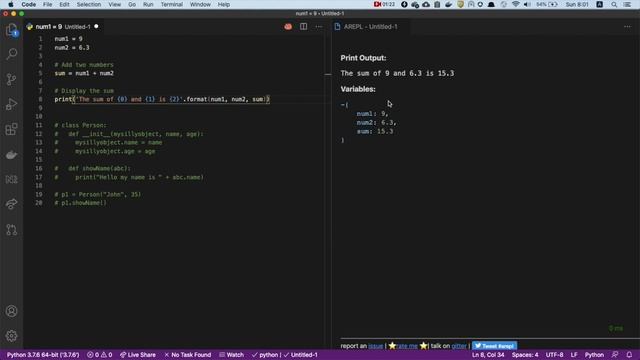Open the Extensions view
Screen dimensions: 640x360
[11, 129]
